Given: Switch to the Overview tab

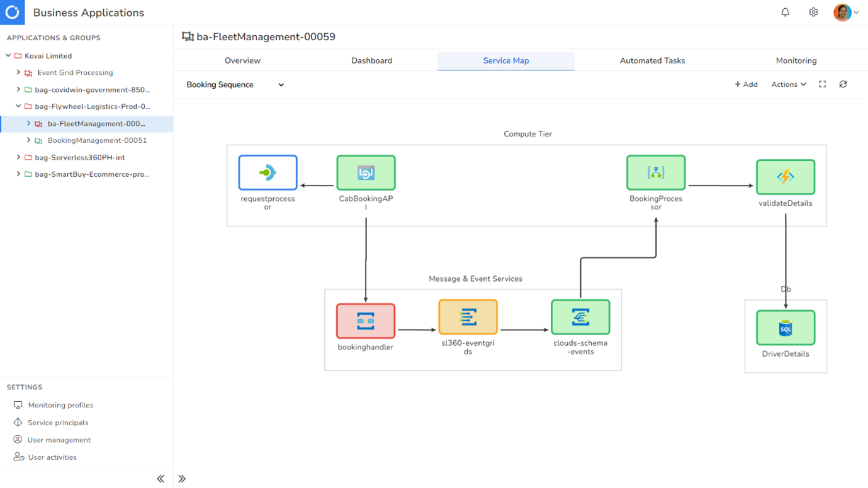Looking at the screenshot, I should click(242, 61).
